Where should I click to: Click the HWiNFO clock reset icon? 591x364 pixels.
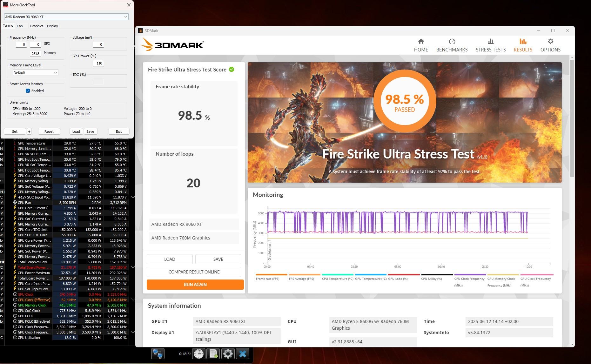point(199,354)
